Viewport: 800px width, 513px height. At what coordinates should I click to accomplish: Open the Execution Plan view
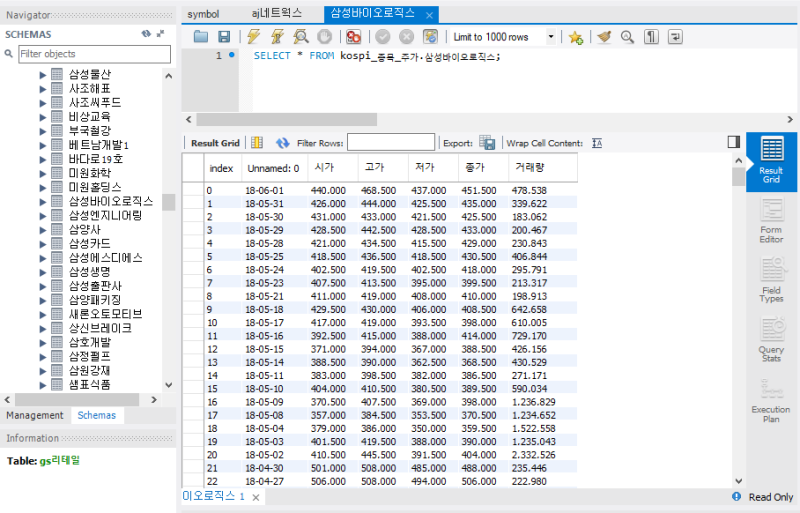(x=771, y=401)
